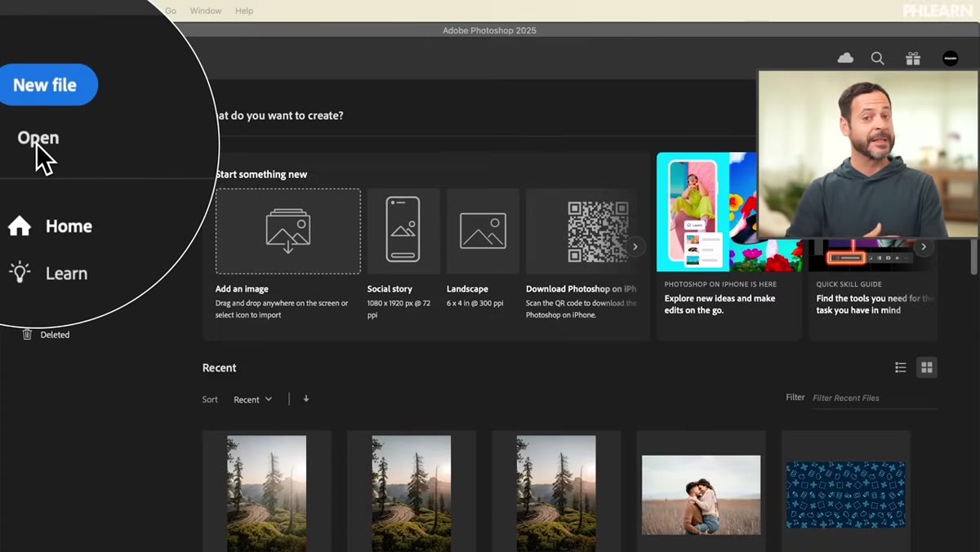Click the 'Scan the QR code' description text
The width and height of the screenshot is (980, 552).
coord(581,309)
